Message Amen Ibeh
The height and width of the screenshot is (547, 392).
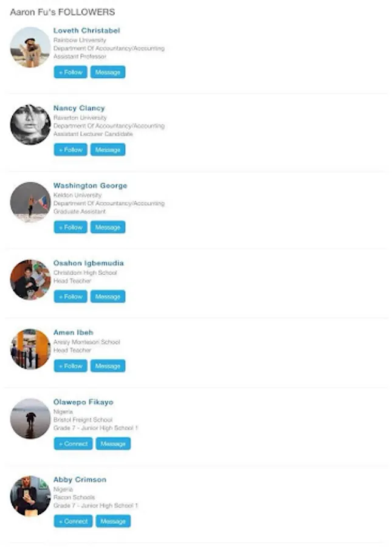point(108,366)
